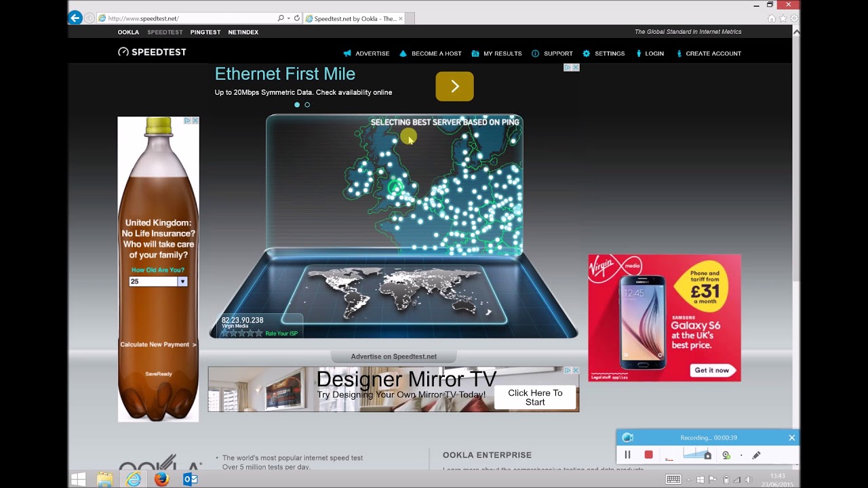868x488 pixels.
Task: Open the Windows Start button
Action: [79, 479]
